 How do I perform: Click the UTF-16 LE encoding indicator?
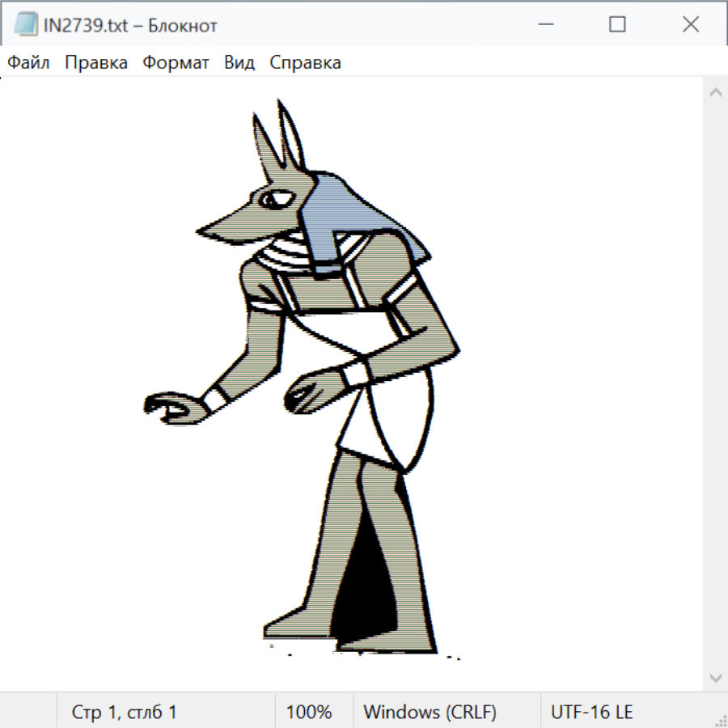591,713
